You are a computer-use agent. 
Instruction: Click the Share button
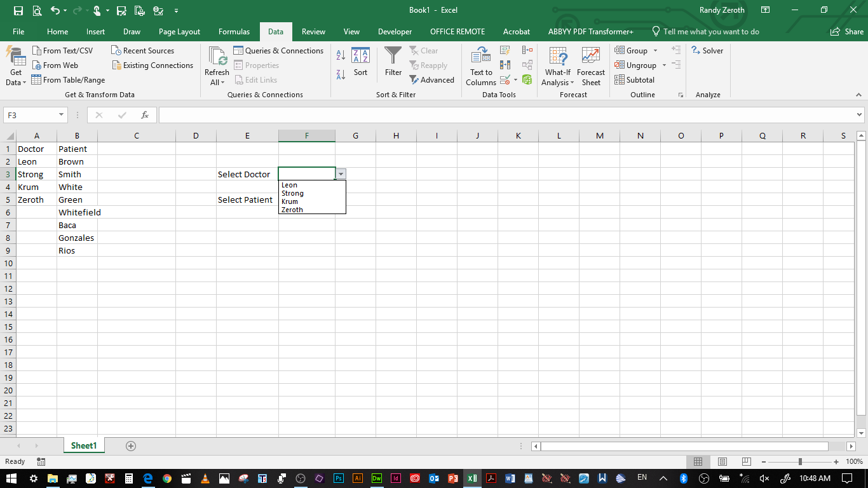click(847, 32)
